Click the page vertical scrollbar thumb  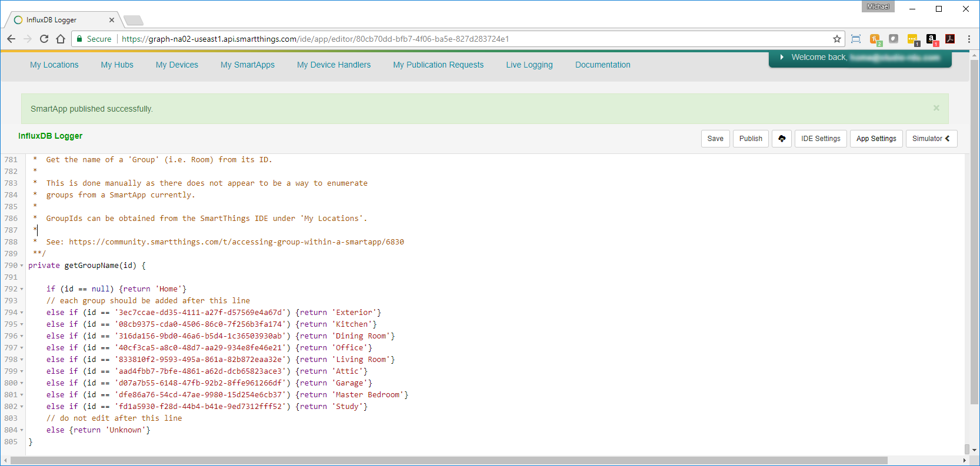click(975, 232)
